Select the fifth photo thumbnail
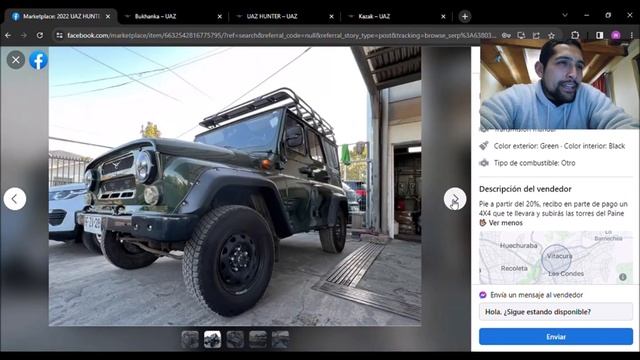The width and height of the screenshot is (640, 360). (x=280, y=339)
